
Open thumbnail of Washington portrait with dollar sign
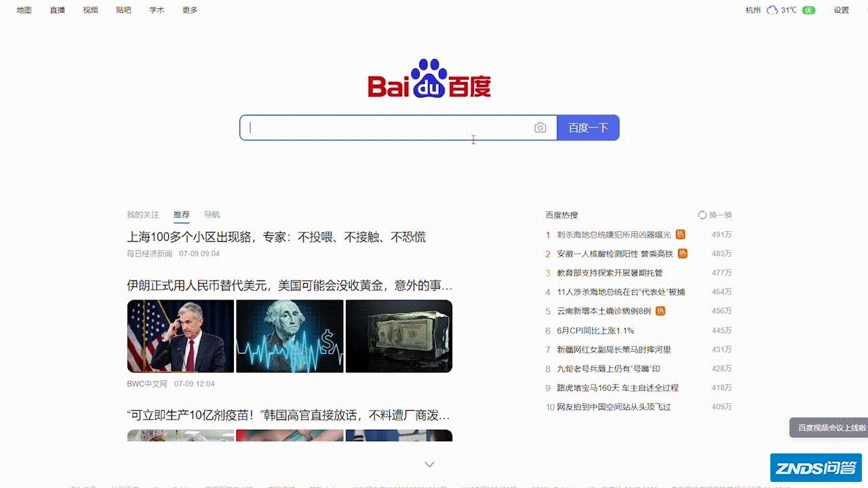290,336
